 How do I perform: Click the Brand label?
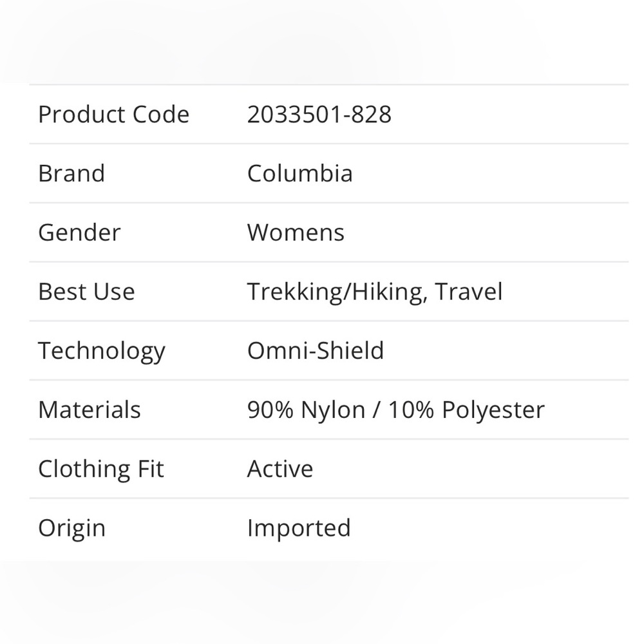71,173
